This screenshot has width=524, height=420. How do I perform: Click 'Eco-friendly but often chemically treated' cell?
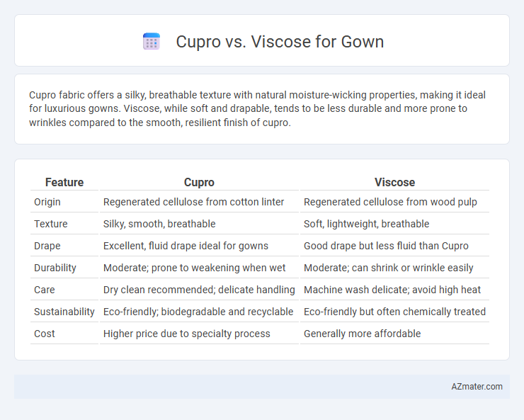click(x=394, y=312)
